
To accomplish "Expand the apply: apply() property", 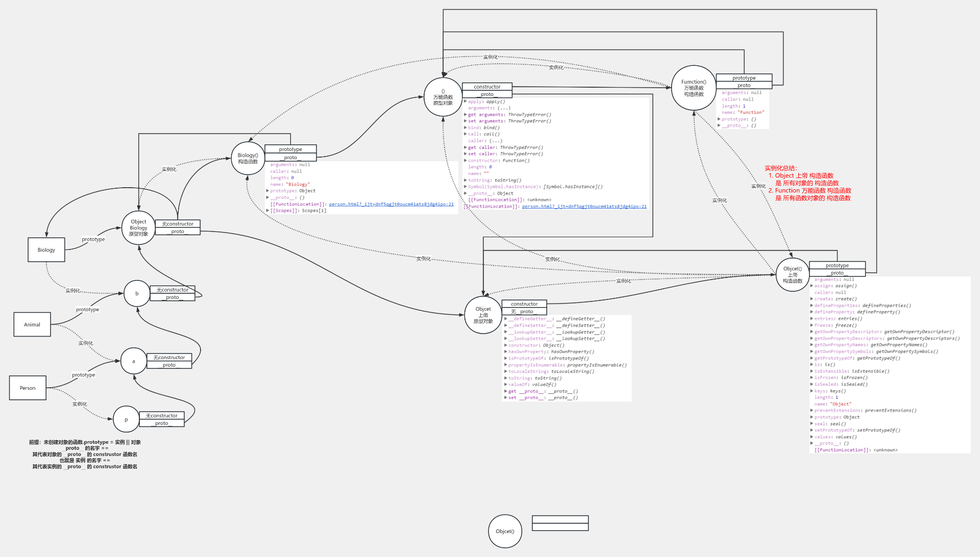I will click(x=465, y=102).
